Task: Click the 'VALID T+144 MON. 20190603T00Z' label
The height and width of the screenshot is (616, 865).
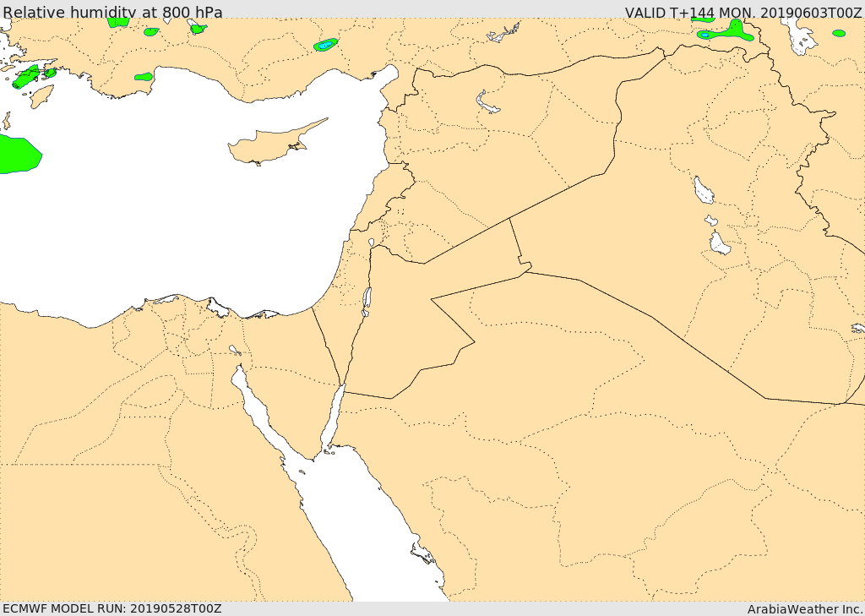Action: pos(743,12)
